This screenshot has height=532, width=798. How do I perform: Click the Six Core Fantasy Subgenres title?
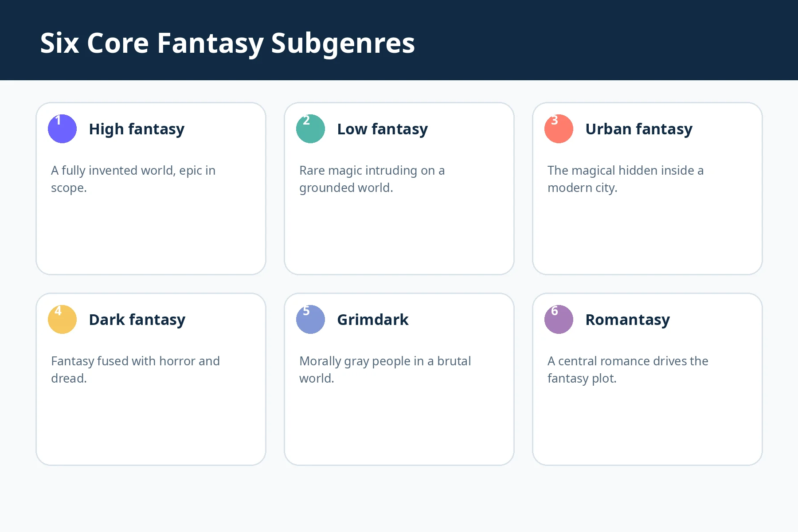click(x=227, y=43)
